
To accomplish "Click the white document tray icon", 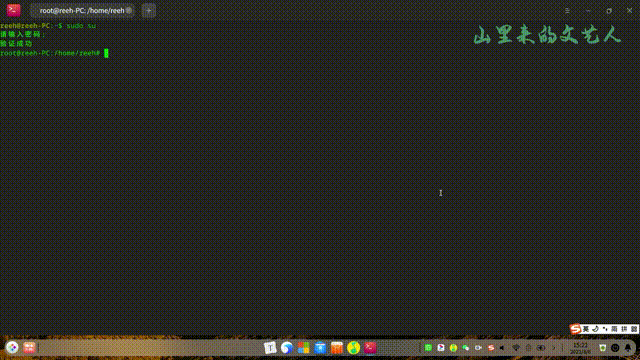I will coord(441,348).
